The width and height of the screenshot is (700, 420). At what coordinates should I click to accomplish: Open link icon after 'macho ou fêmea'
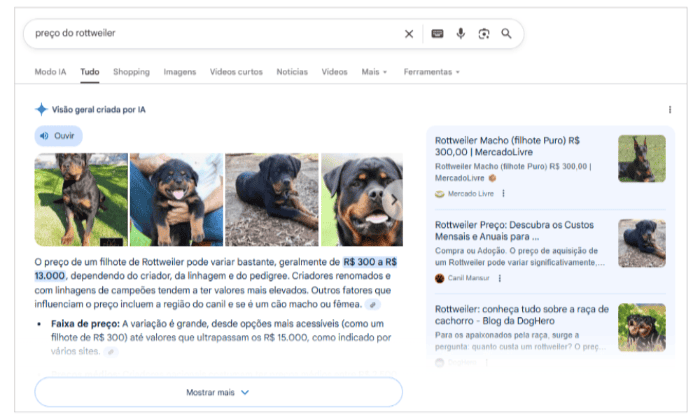pos(372,304)
